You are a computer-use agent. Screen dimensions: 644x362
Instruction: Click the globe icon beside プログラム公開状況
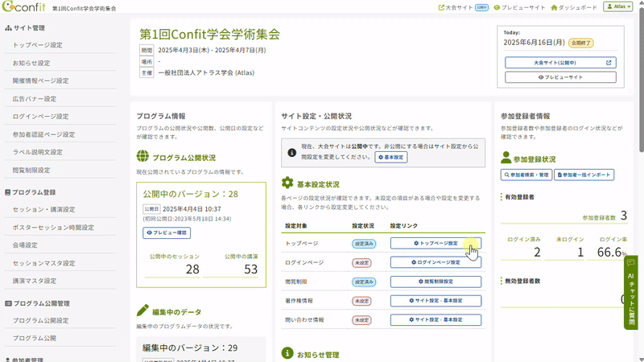click(142, 156)
